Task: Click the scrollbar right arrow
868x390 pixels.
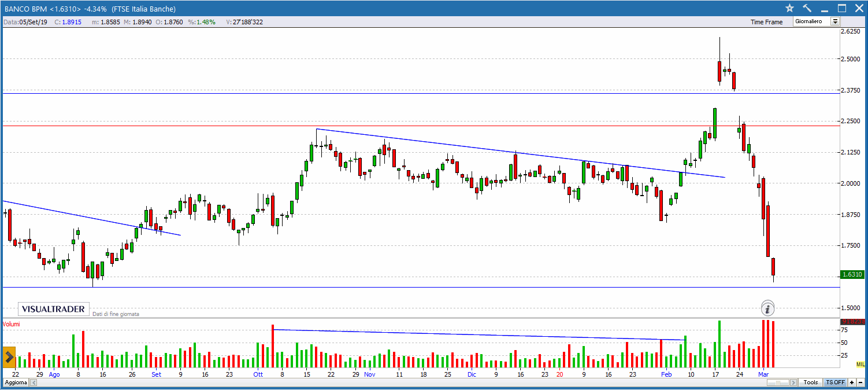Action: point(794,382)
